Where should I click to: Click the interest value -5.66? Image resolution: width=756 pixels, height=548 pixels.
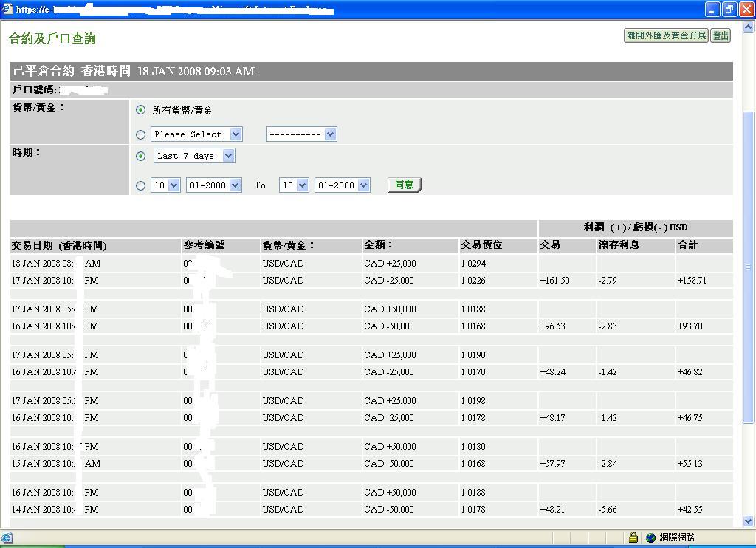point(607,510)
